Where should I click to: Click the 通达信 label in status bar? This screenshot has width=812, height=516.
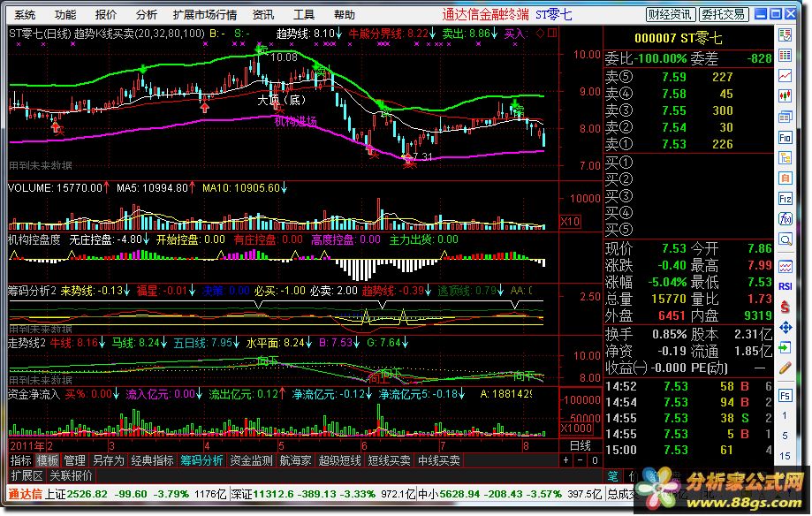click(25, 494)
